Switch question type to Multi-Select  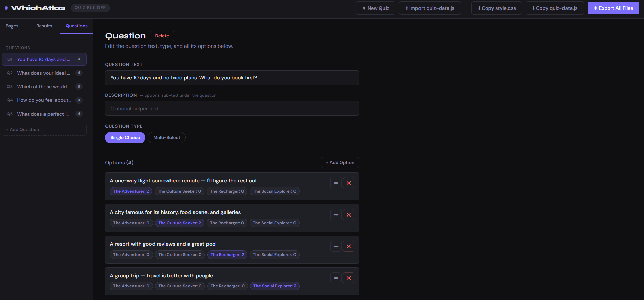(x=166, y=138)
